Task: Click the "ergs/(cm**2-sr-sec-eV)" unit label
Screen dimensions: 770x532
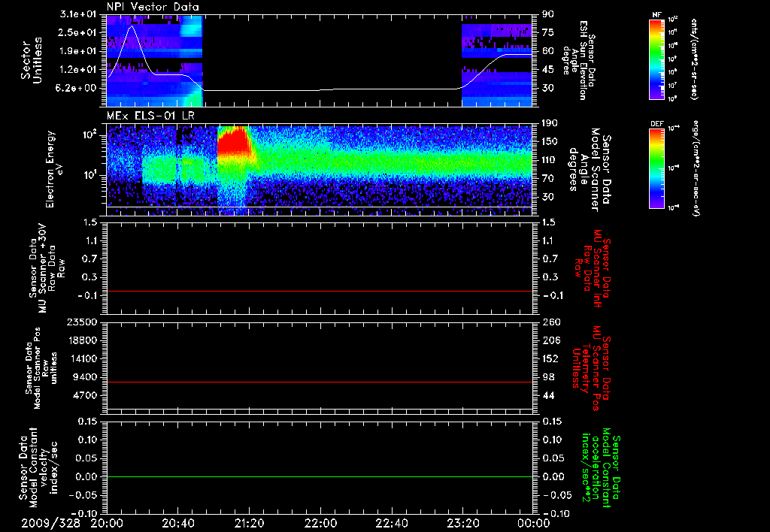Action: 696,168
